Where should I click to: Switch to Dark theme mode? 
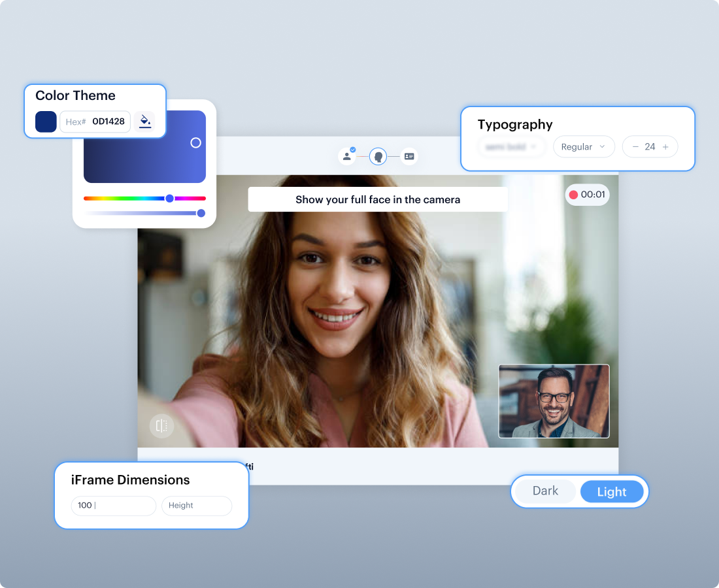pyautogui.click(x=545, y=491)
